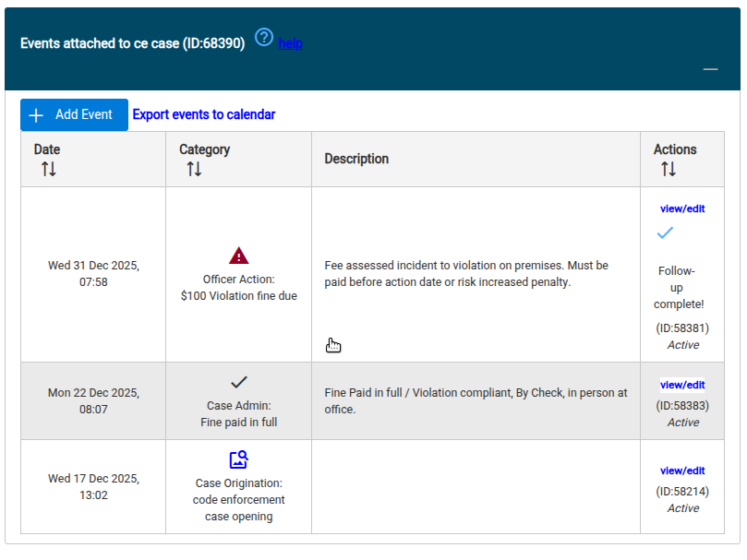Click the Add Event button
The height and width of the screenshot is (560, 747).
tap(74, 114)
